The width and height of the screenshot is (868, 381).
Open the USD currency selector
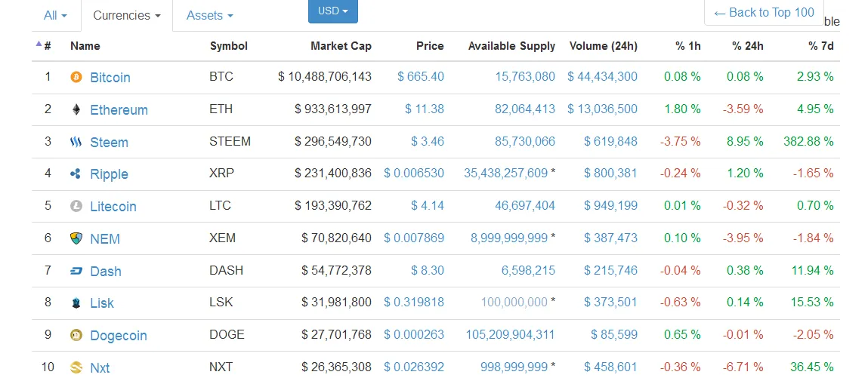(333, 11)
